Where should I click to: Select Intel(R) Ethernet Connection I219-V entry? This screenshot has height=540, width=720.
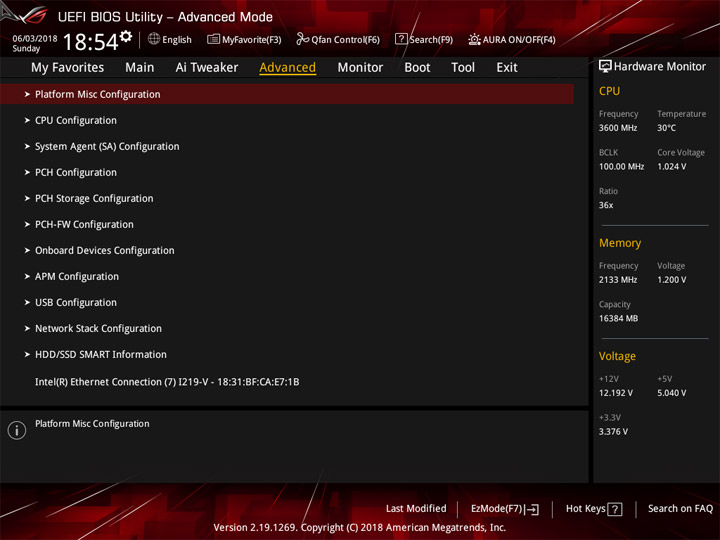[x=167, y=382]
